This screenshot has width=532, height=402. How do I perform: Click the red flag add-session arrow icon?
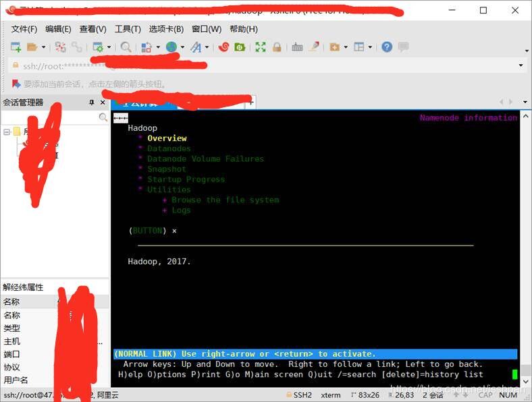[x=16, y=84]
